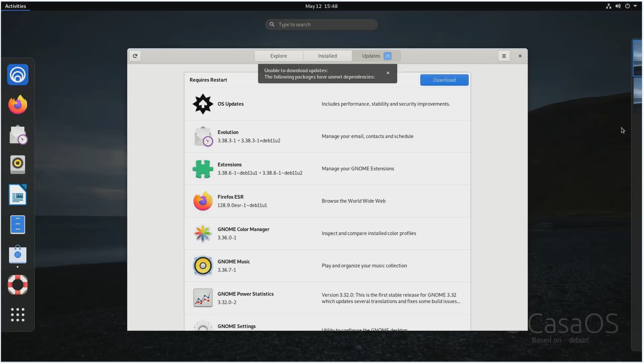The width and height of the screenshot is (644, 363).
Task: Open the clock and calendar menu
Action: click(x=321, y=6)
